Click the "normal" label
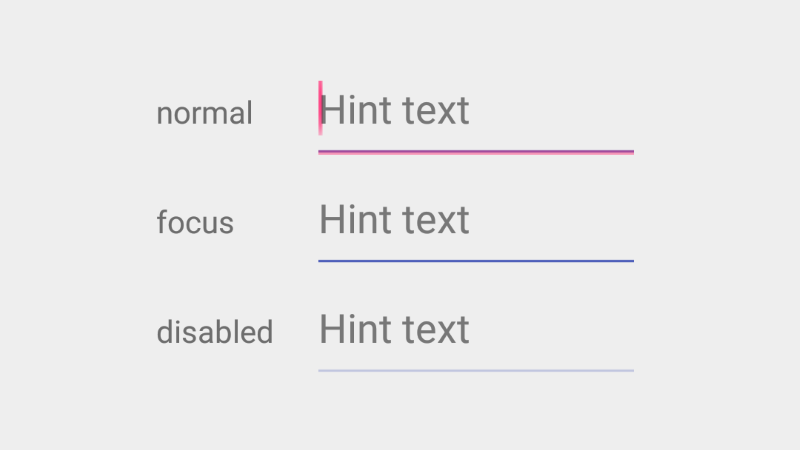This screenshot has width=800, height=450. coord(204,113)
